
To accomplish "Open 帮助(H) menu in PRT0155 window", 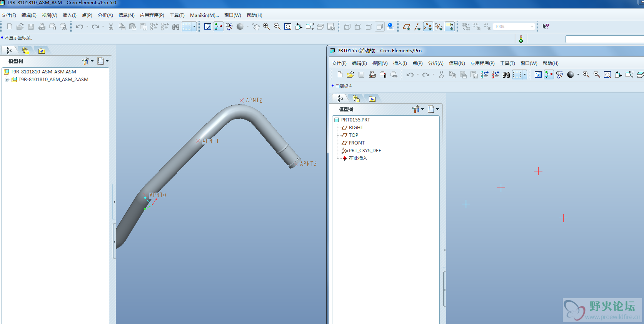I will click(x=551, y=63).
